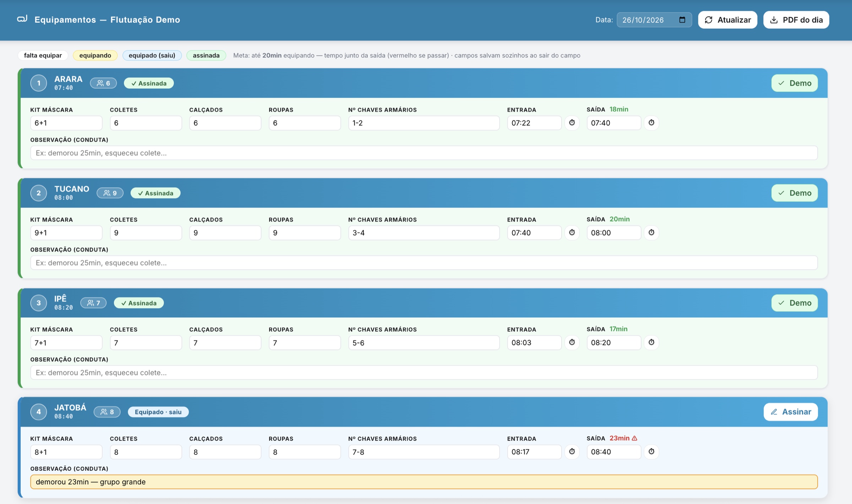This screenshot has width=852, height=504.
Task: Click JATOBÁ group size badge showing 8
Action: [107, 412]
